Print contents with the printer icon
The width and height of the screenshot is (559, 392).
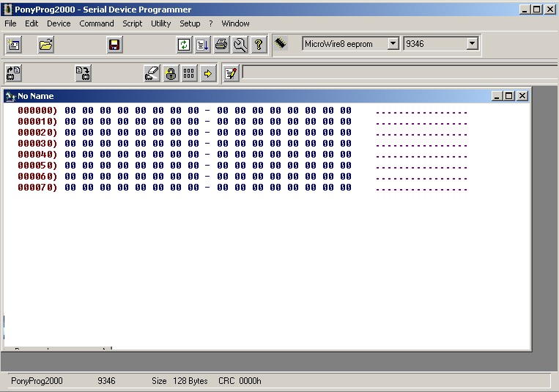221,45
